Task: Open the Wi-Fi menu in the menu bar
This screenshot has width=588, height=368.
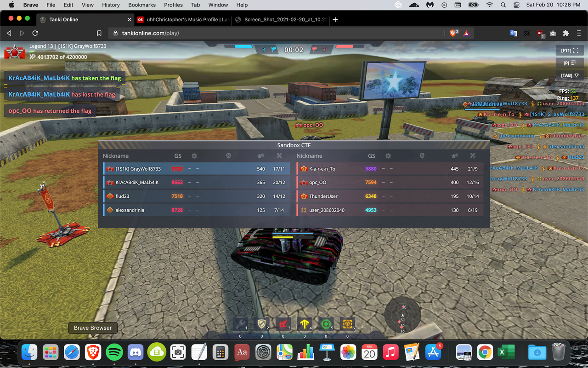Action: point(490,5)
